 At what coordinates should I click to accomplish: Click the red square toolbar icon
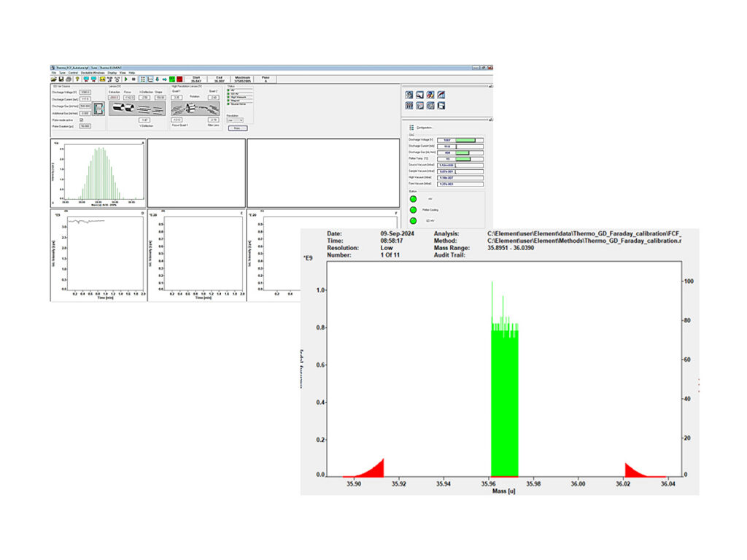coord(179,79)
